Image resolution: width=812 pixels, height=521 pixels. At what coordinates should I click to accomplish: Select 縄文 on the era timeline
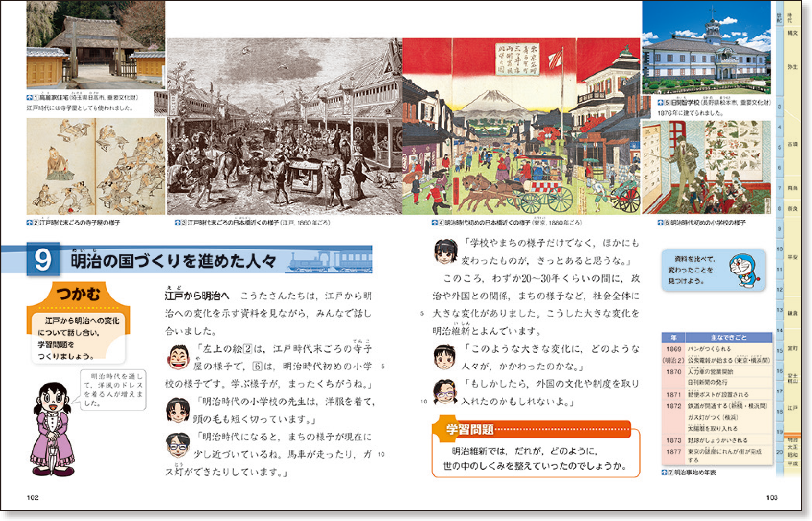[x=792, y=33]
